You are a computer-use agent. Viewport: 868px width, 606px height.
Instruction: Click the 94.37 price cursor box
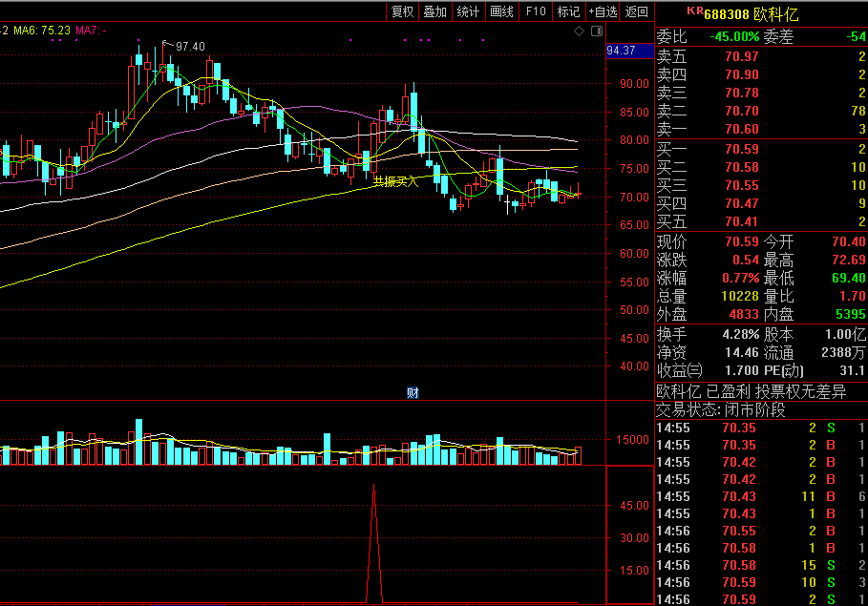click(630, 51)
